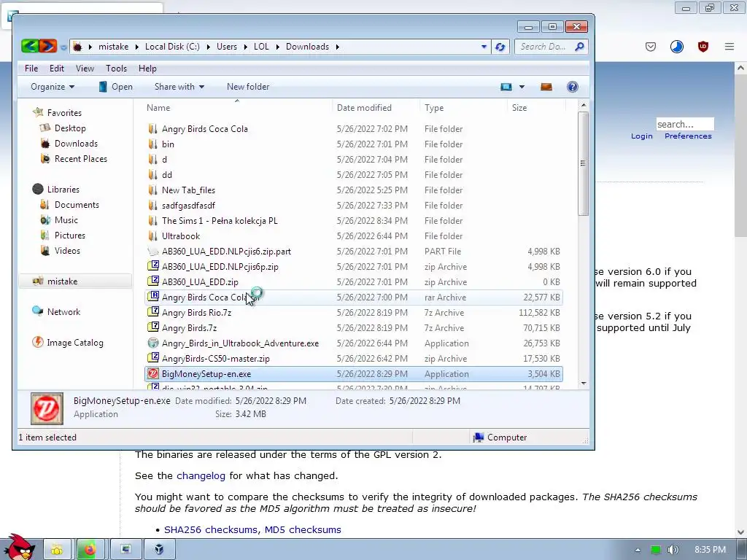The image size is (747, 560).
Task: Open the view options dropdown arrow
Action: pos(522,87)
